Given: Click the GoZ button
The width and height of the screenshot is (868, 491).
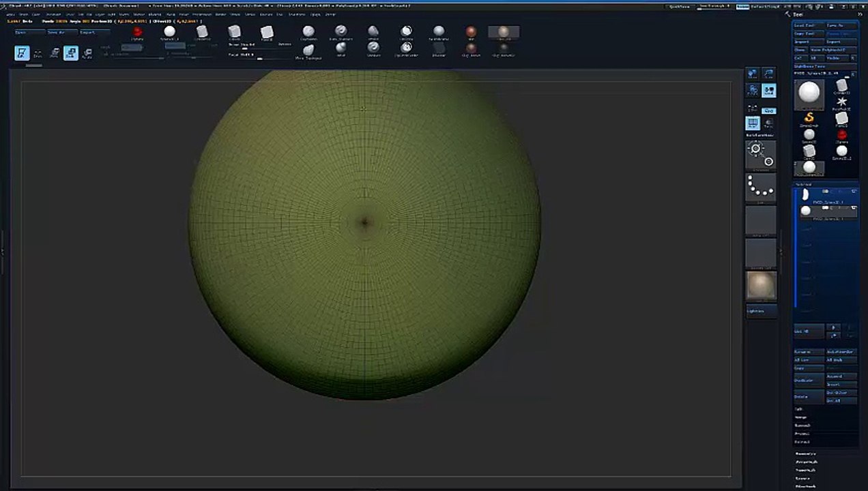Looking at the screenshot, I should pyautogui.click(x=800, y=58).
